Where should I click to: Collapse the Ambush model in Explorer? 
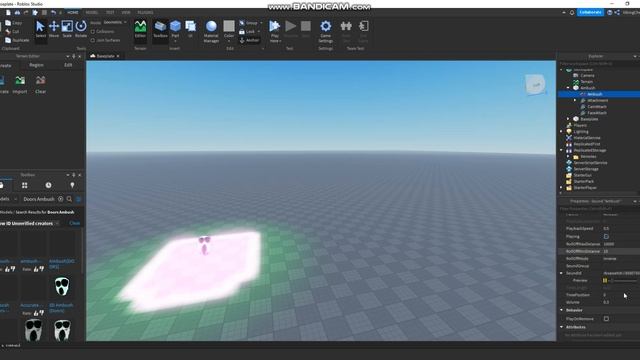tap(568, 88)
